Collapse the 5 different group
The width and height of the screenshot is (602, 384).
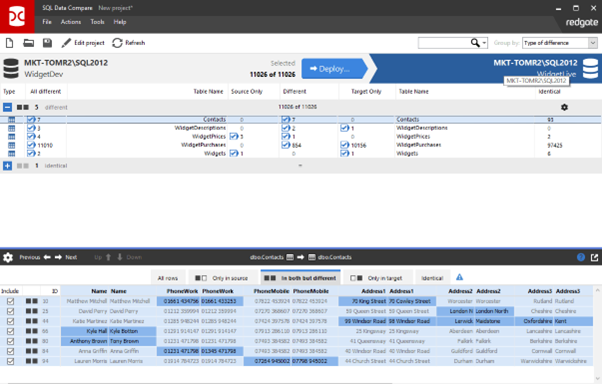7,107
